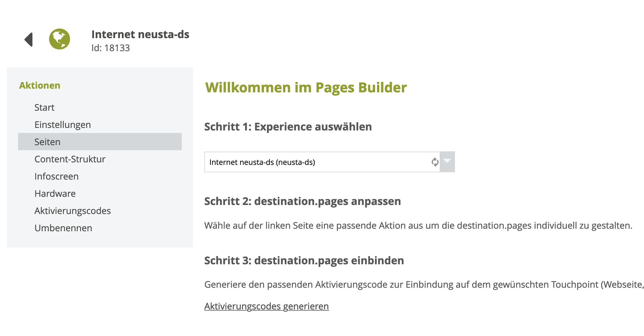Click the green globe experience icon
The image size is (644, 336).
coord(60,39)
